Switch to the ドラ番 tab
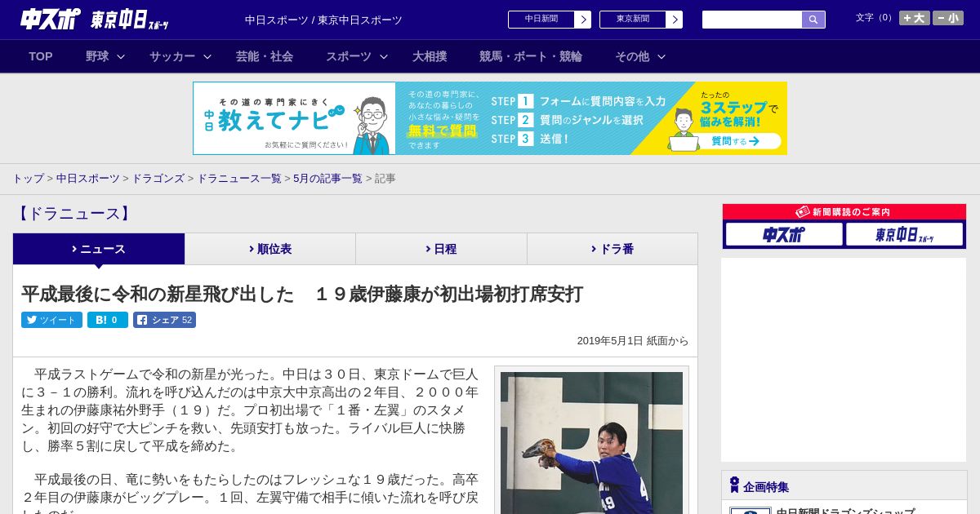This screenshot has width=980, height=514. tap(612, 249)
